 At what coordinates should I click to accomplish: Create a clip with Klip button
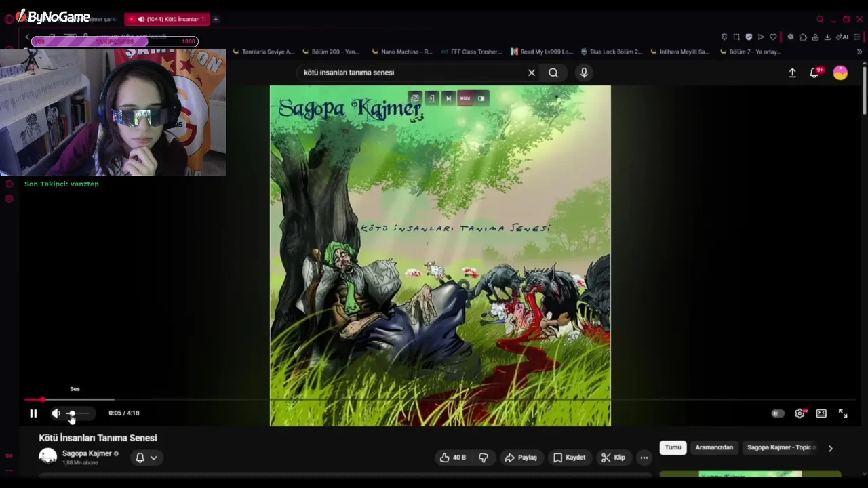tap(613, 457)
